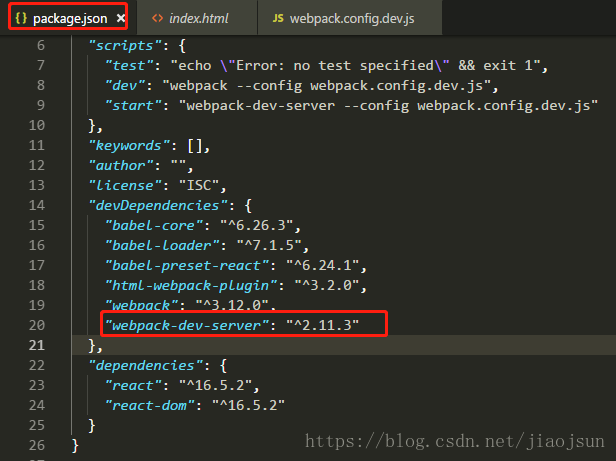Click the "test" key on line 7
616x461 pixels.
pos(129,65)
